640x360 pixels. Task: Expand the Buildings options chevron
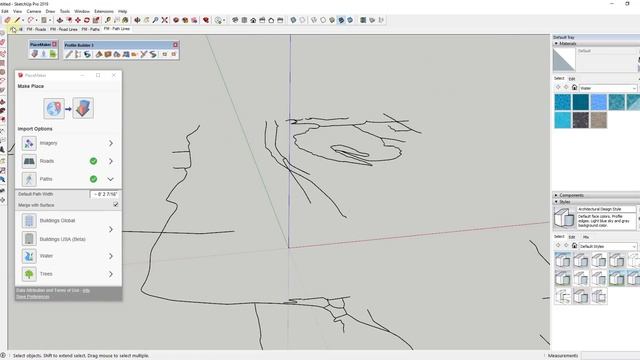(111, 229)
